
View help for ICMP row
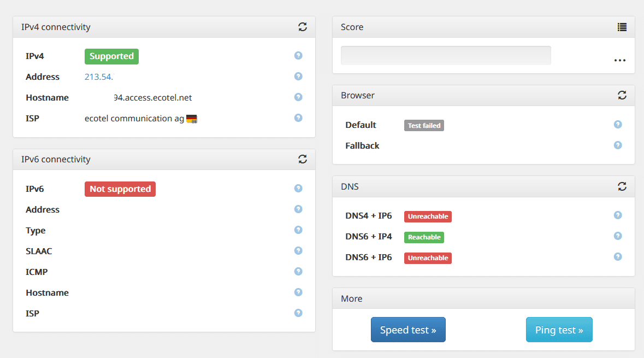coord(298,271)
